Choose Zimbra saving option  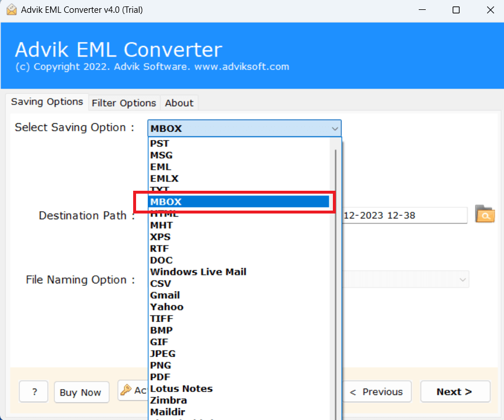click(x=239, y=400)
